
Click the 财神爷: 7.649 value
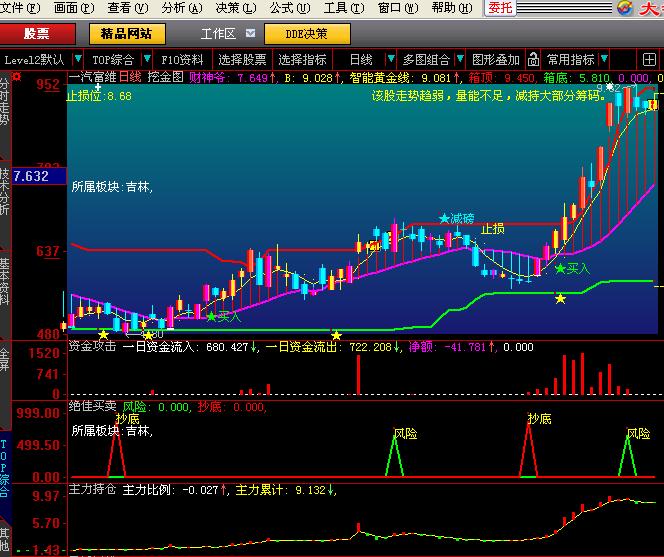coord(232,78)
